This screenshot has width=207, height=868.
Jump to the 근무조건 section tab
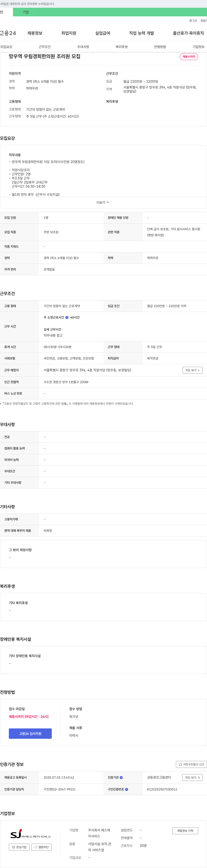[x=44, y=47]
